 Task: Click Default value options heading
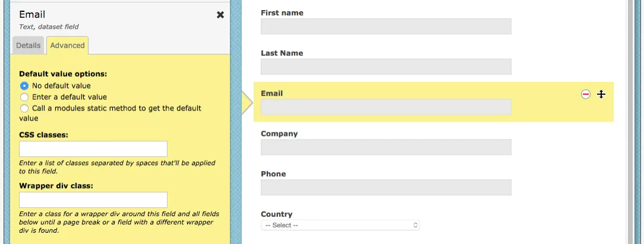tap(63, 74)
